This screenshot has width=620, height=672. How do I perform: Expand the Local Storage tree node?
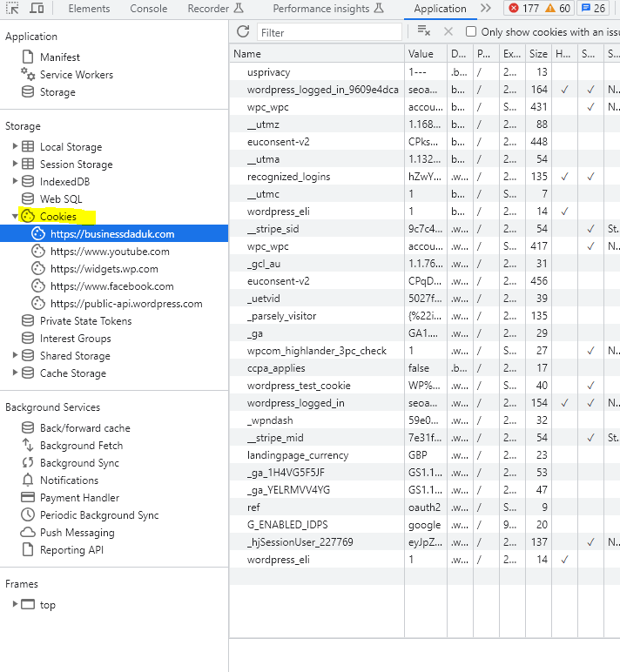[x=15, y=147]
